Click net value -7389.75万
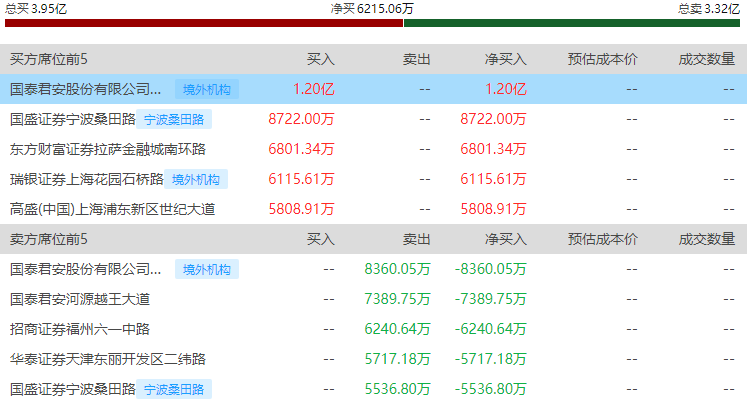 (491, 299)
